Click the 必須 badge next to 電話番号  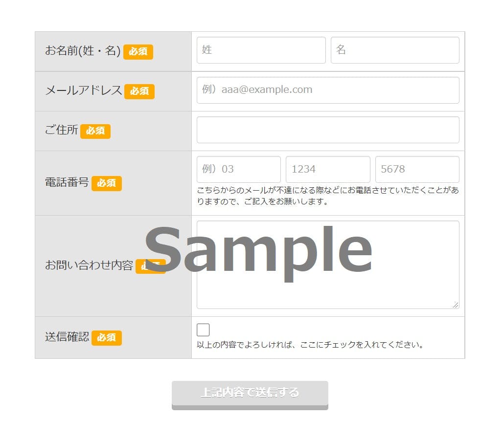pyautogui.click(x=106, y=183)
